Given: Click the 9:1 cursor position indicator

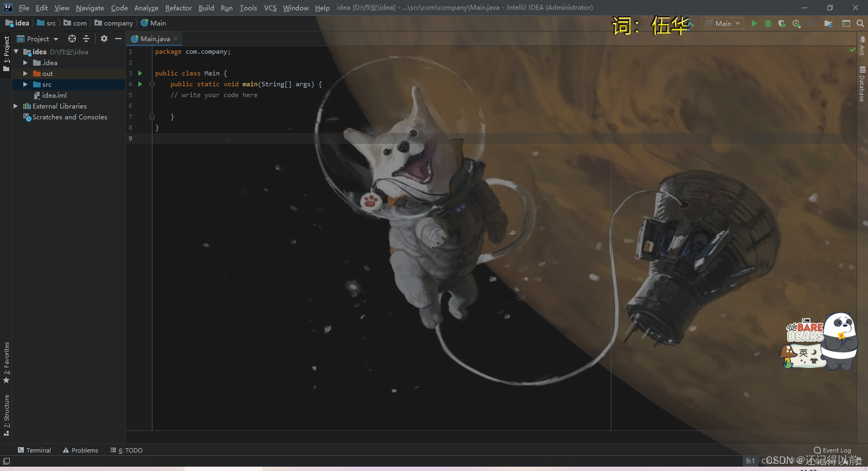Looking at the screenshot, I should (x=750, y=461).
